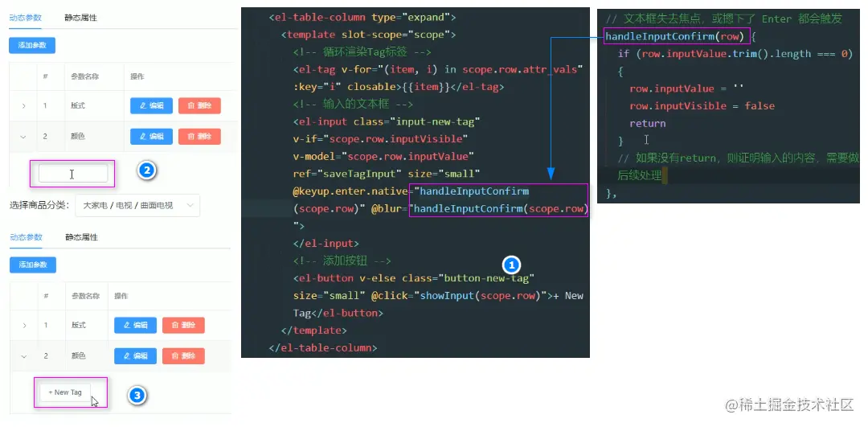Collapse the 颜色 row in New Tag panel

coord(24,355)
